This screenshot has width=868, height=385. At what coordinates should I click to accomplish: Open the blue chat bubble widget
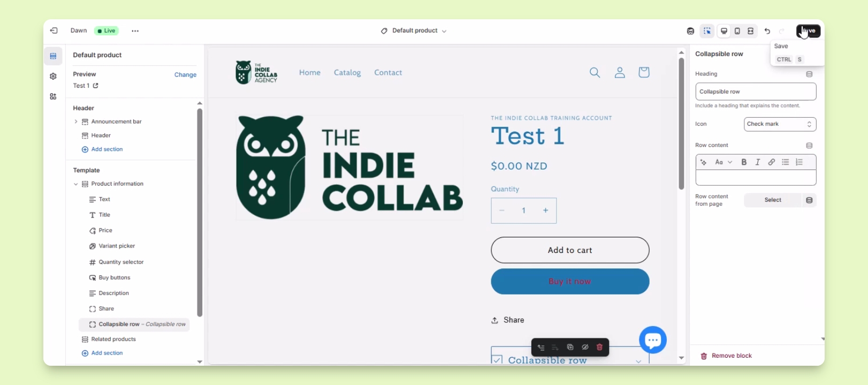click(x=653, y=340)
